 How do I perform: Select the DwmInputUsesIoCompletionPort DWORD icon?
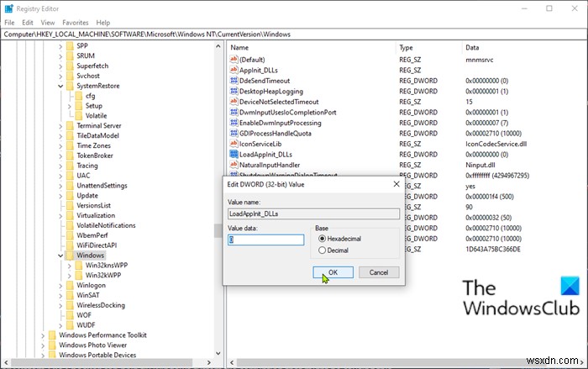(234, 112)
